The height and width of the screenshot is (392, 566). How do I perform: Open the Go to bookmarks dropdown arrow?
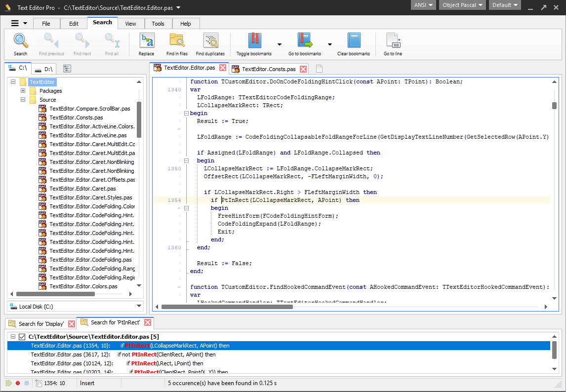point(330,44)
